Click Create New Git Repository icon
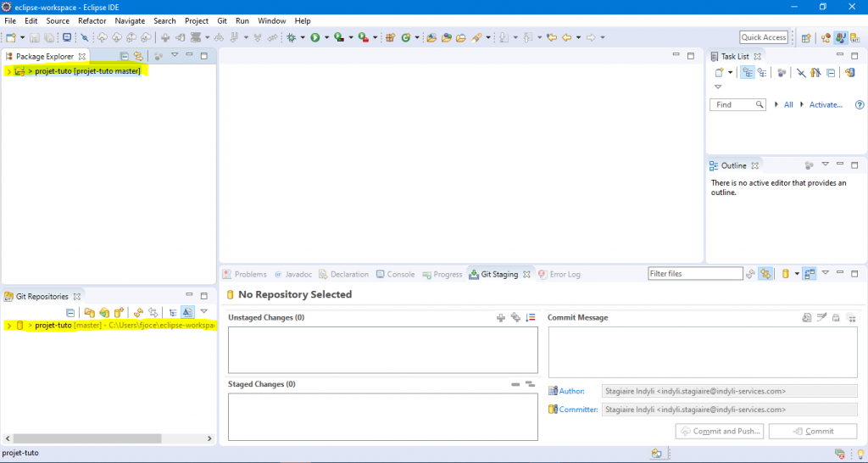This screenshot has height=463, width=868. point(119,312)
